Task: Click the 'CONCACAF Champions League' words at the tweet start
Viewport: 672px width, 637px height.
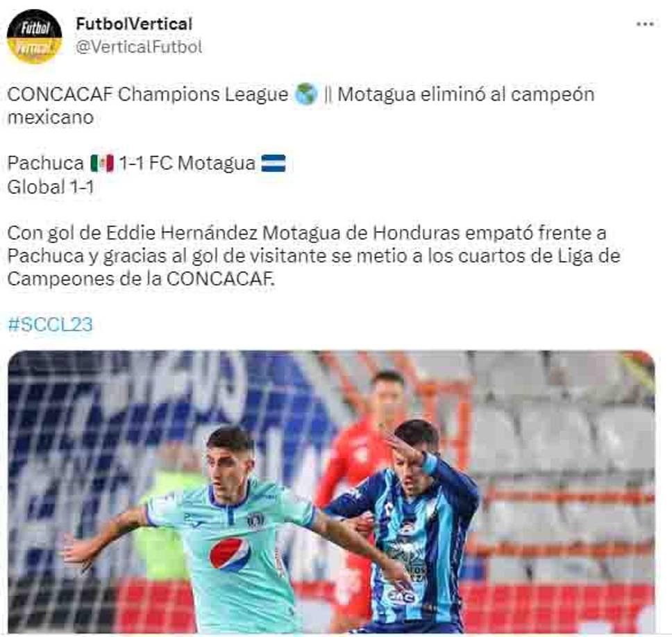Action: click(148, 94)
